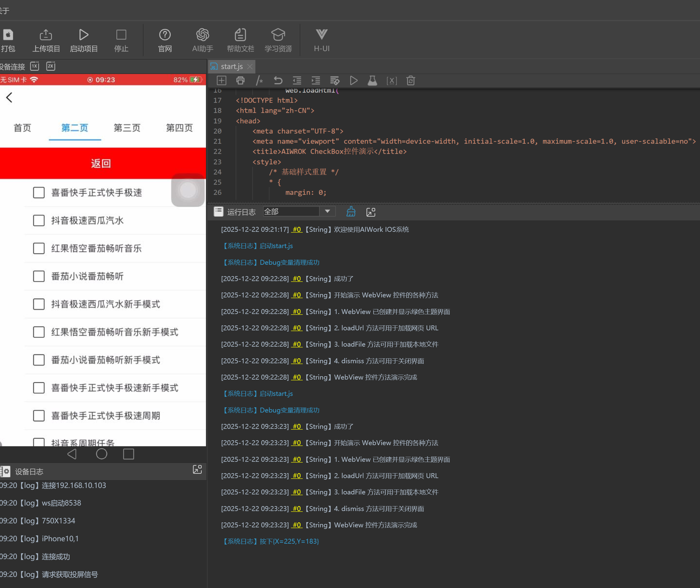Viewport: 700px width, 588px height.
Task: Pop out the 设备日志 panel
Action: (x=197, y=470)
